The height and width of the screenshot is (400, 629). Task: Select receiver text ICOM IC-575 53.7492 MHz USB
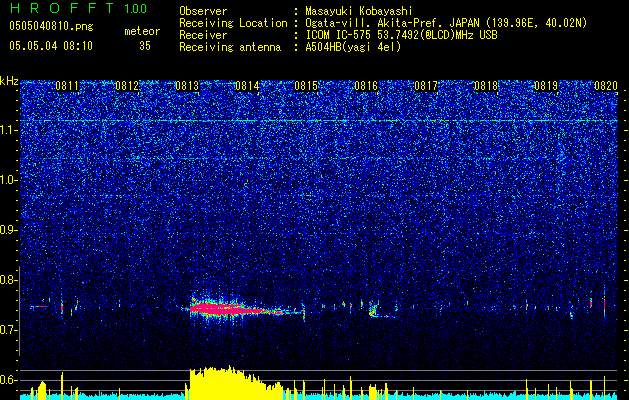401,35
